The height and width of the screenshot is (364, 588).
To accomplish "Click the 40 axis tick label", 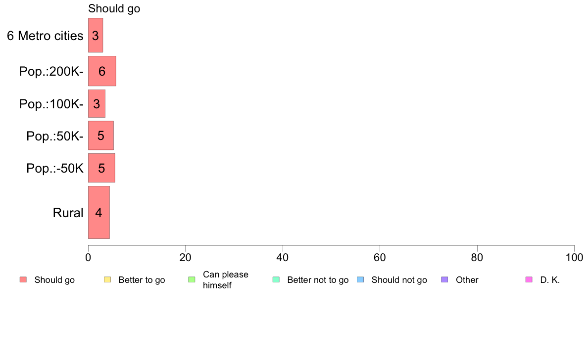I will pos(283,258).
